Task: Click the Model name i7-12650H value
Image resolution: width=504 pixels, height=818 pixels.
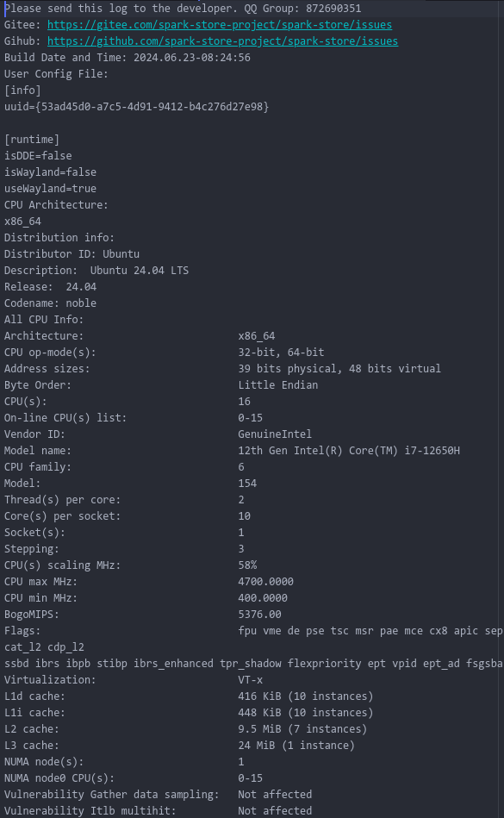Action: 349,450
